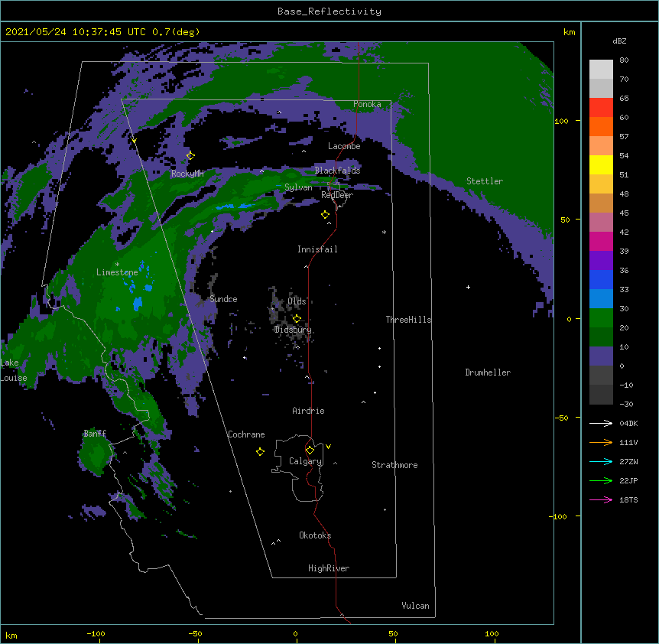Screen dimensions: 659x644
Task: Click the RedDeer label
Action: point(337,195)
